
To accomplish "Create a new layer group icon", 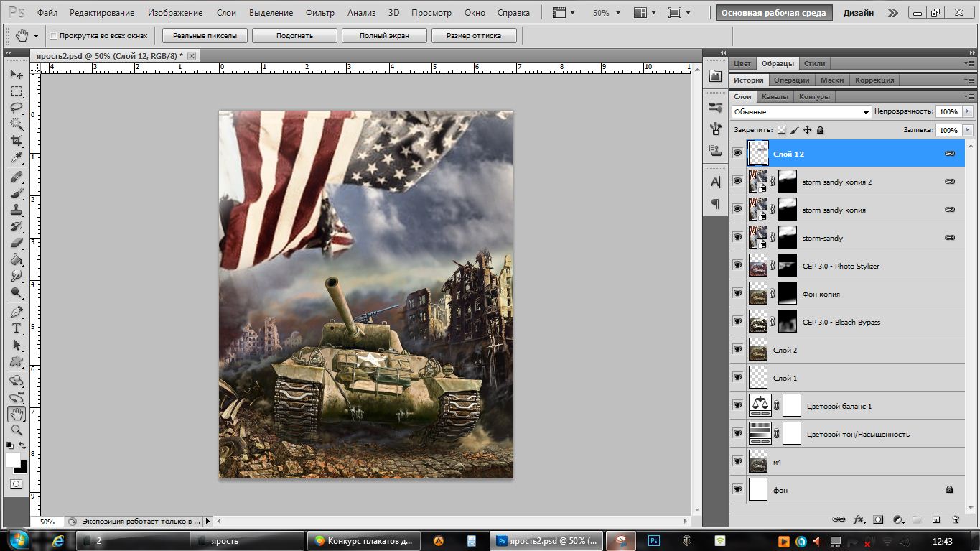I will [917, 519].
